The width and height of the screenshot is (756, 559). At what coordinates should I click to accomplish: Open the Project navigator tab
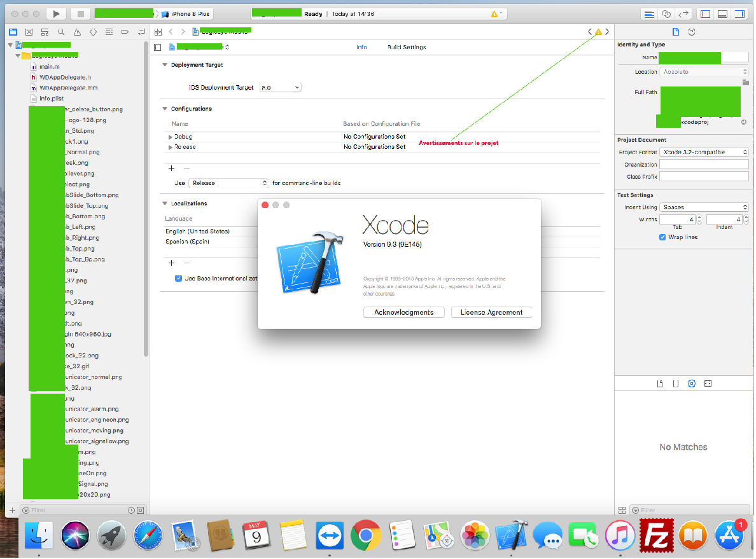point(13,32)
